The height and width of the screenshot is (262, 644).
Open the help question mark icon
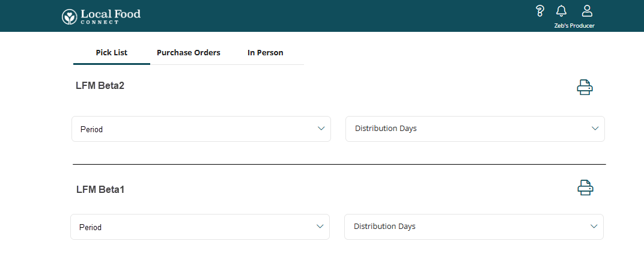coord(540,11)
